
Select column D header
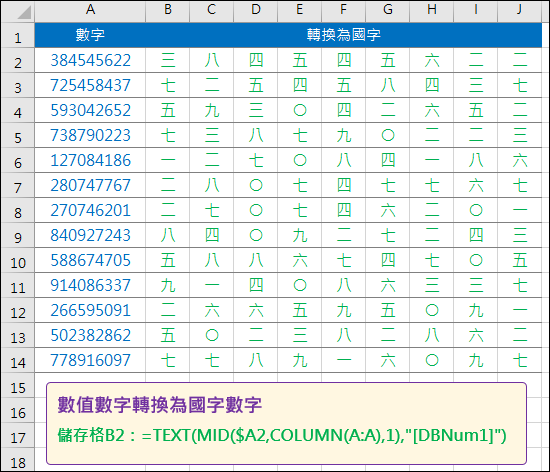[256, 11]
